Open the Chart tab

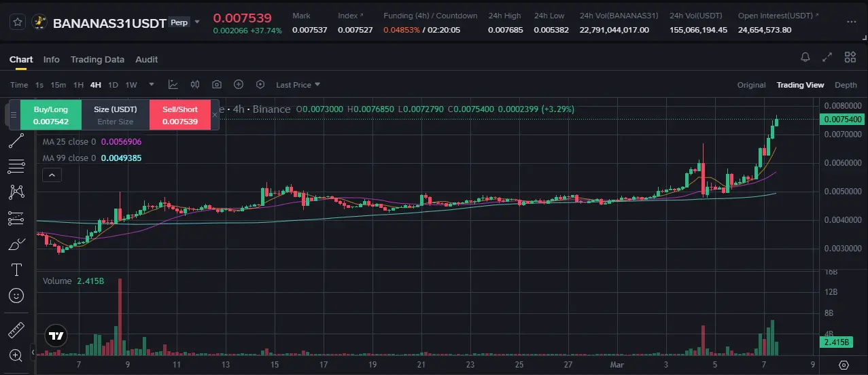[21, 59]
